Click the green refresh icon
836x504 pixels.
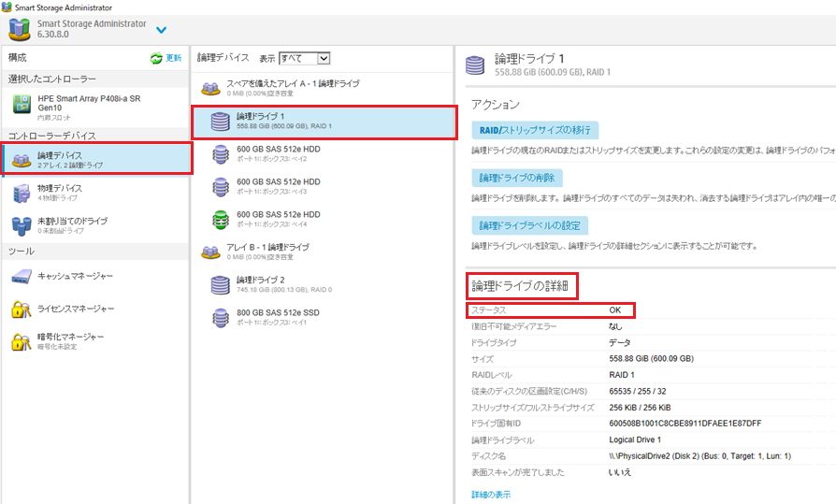coord(156,58)
